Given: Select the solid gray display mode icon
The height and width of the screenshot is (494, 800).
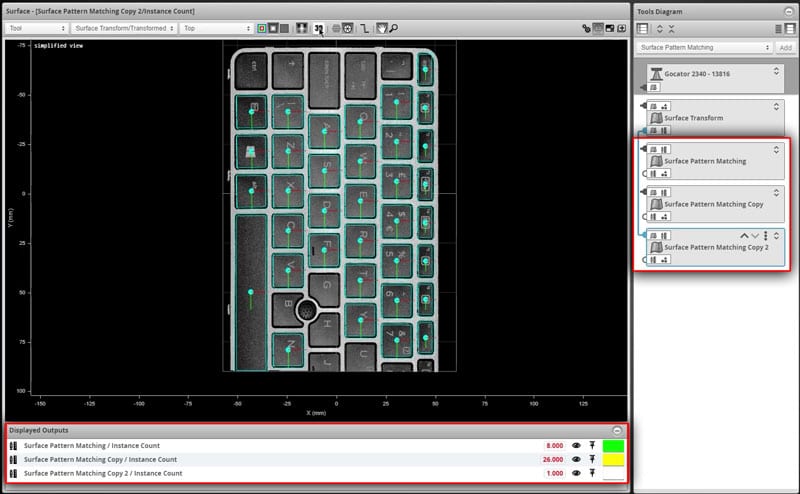Looking at the screenshot, I should pyautogui.click(x=285, y=28).
